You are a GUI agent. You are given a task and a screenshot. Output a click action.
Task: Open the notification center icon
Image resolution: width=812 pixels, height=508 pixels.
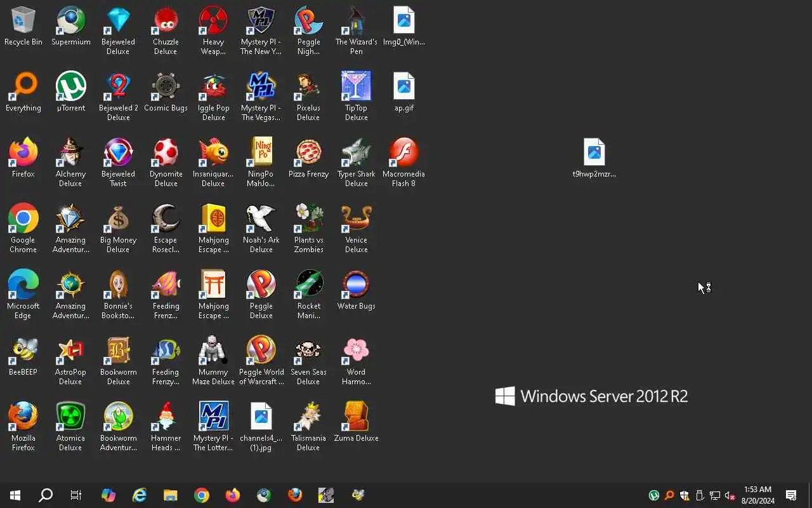point(791,495)
